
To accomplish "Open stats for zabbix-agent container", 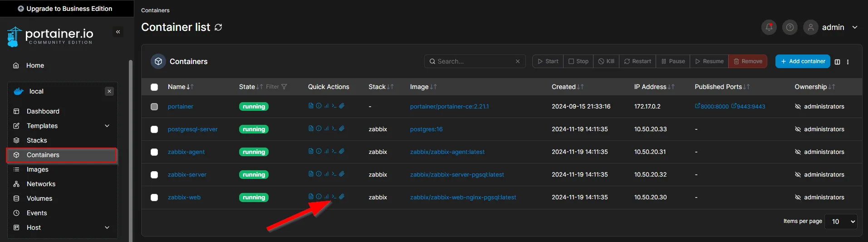I will pyautogui.click(x=326, y=151).
